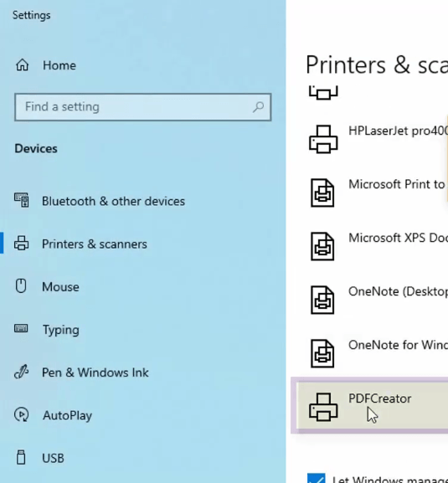Click the Microsoft Print to PDF icon
The height and width of the screenshot is (483, 448).
pyautogui.click(x=322, y=193)
